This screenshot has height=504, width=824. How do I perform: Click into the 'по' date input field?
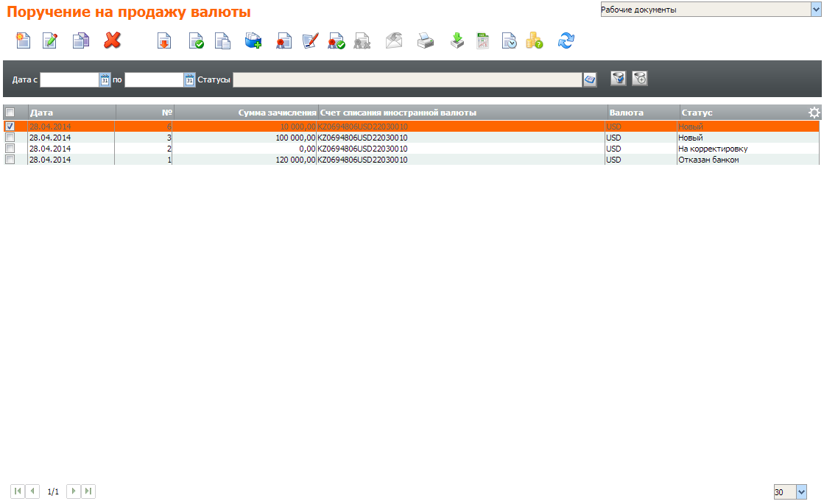(154, 79)
